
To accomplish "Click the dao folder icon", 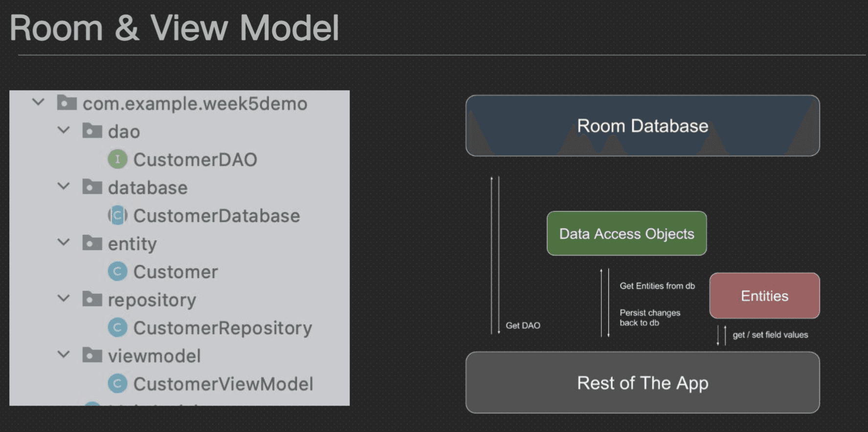I will [x=92, y=131].
